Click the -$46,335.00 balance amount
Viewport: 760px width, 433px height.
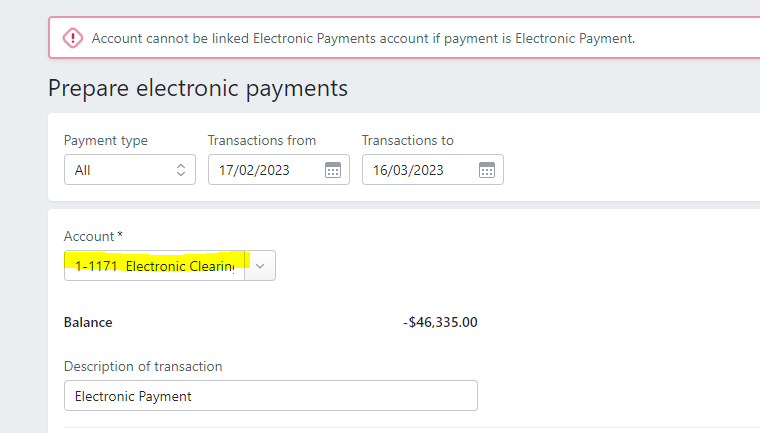[440, 322]
